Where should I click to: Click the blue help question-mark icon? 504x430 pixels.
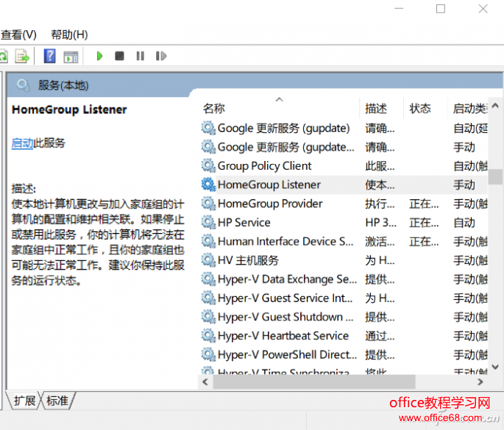(49, 56)
